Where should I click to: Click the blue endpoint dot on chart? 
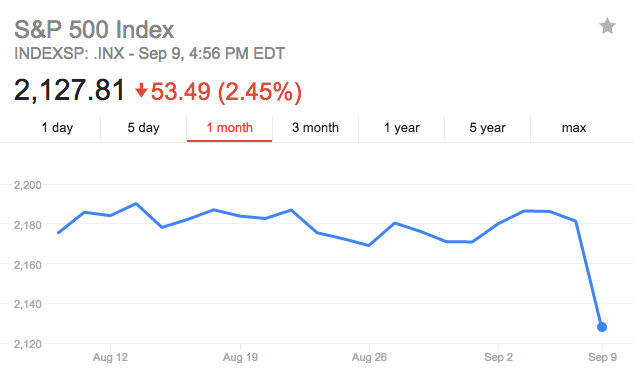tap(602, 327)
